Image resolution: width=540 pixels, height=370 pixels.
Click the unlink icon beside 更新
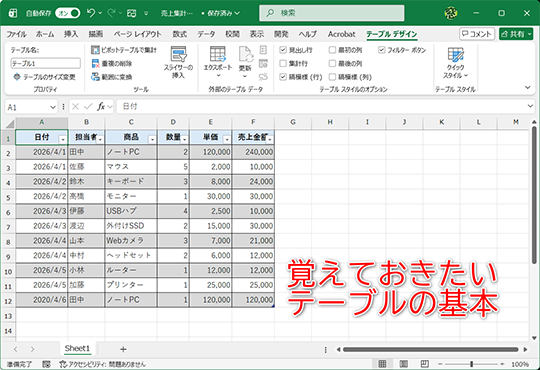click(x=263, y=77)
